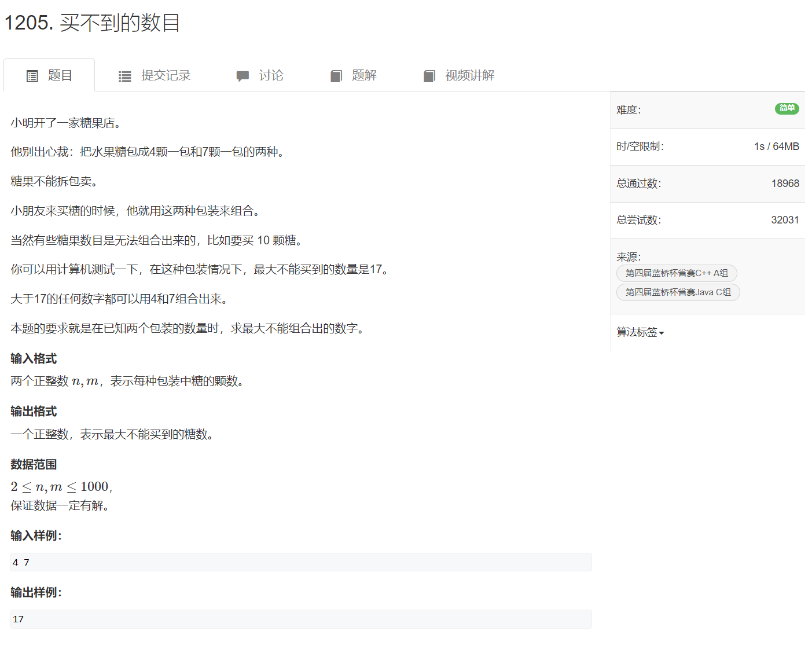Click the green 简单 difficulty badge
This screenshot has height=664, width=812.
(x=787, y=108)
